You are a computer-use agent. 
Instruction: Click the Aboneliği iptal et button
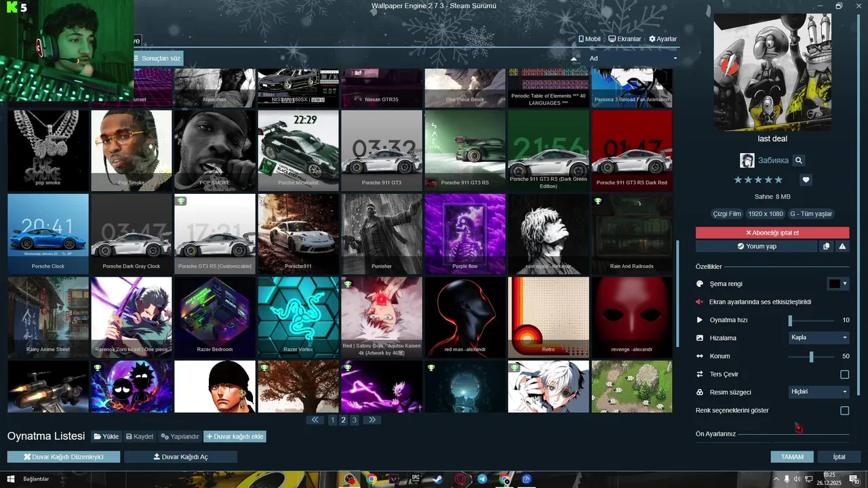click(x=772, y=232)
